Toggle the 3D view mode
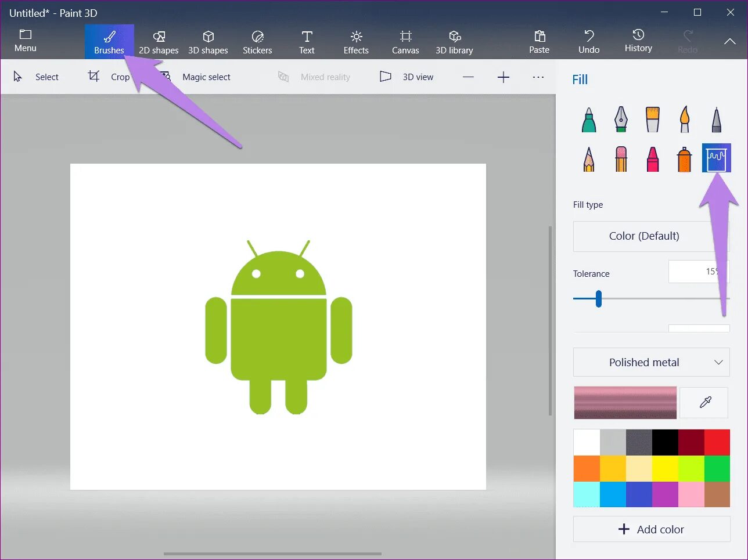 click(x=407, y=77)
